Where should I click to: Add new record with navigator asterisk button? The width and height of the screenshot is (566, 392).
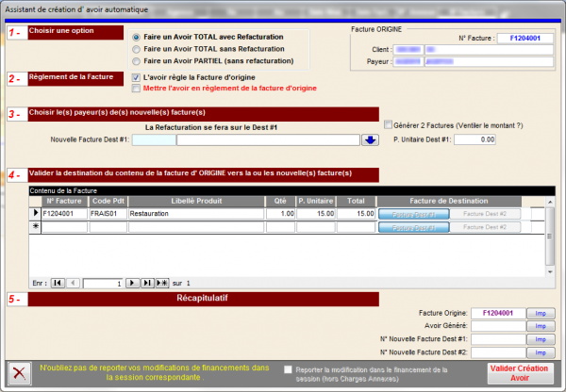(161, 283)
